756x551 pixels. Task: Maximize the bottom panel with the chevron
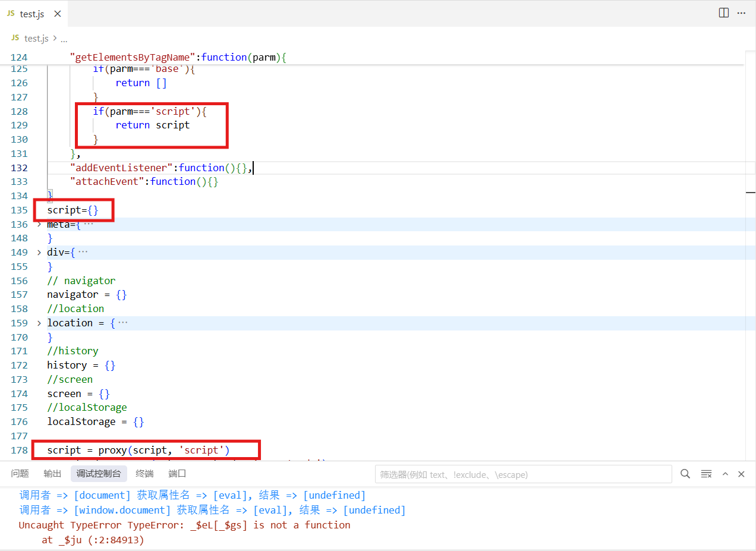click(725, 474)
